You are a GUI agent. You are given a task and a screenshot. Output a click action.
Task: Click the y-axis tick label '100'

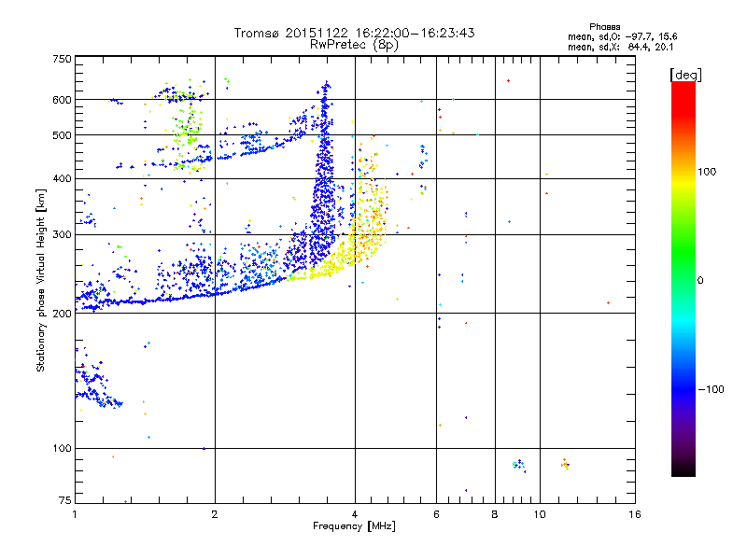point(62,448)
